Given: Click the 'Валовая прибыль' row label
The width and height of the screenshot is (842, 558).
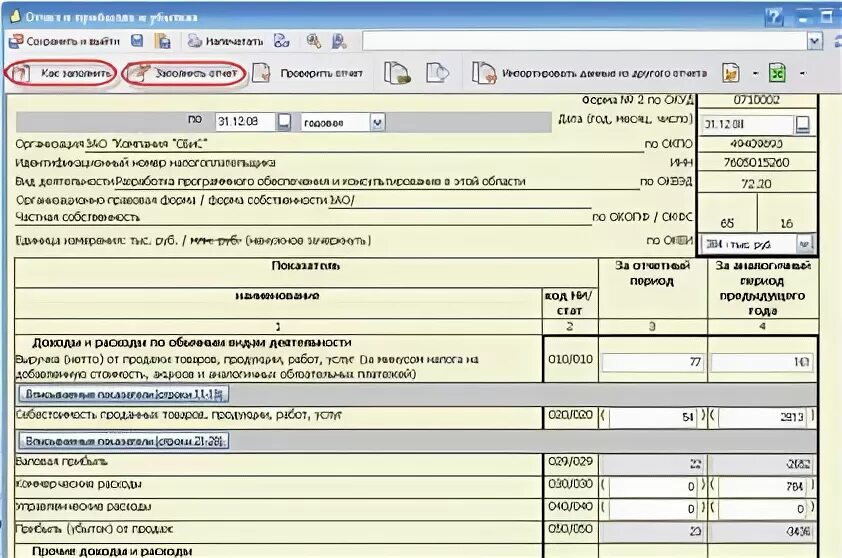Looking at the screenshot, I should coord(61,461).
